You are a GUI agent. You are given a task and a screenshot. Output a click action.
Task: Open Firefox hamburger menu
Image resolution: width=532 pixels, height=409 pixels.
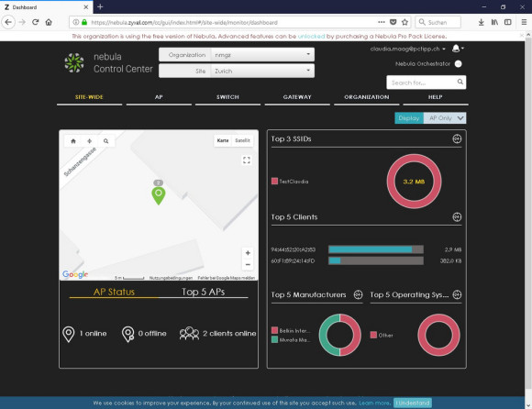point(524,22)
